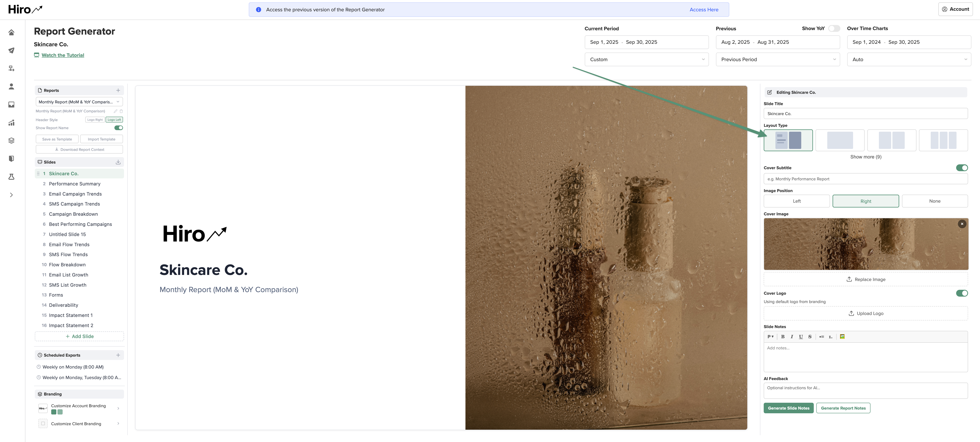Toggle the Cover Logo switch

pos(962,293)
